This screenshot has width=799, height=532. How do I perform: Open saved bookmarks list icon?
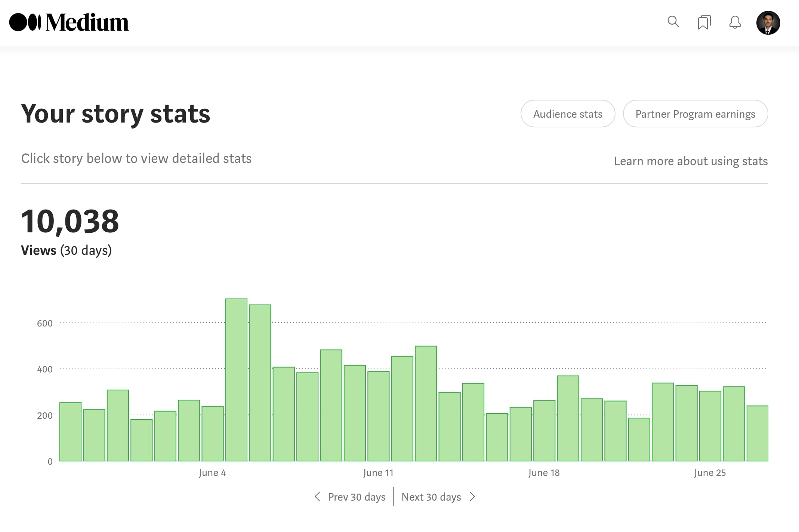(704, 22)
